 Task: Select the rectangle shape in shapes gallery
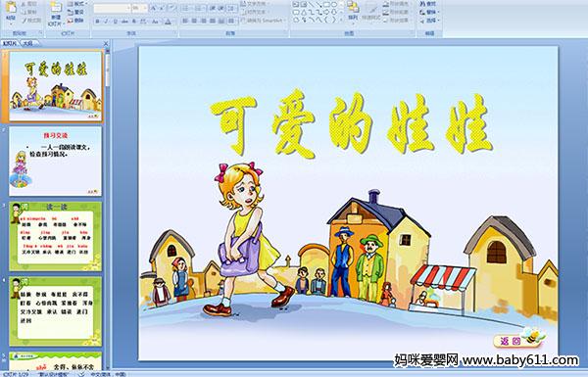click(x=326, y=4)
